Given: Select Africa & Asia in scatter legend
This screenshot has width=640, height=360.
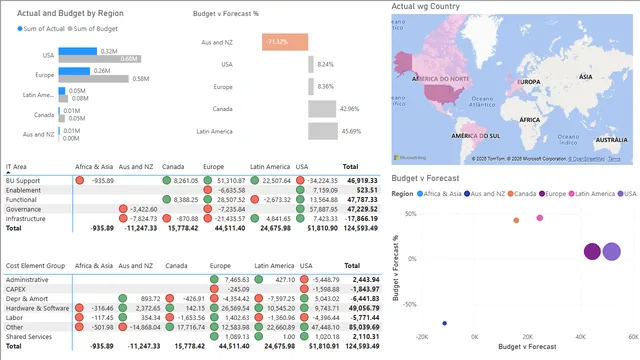Looking at the screenshot, I should coord(439,193).
